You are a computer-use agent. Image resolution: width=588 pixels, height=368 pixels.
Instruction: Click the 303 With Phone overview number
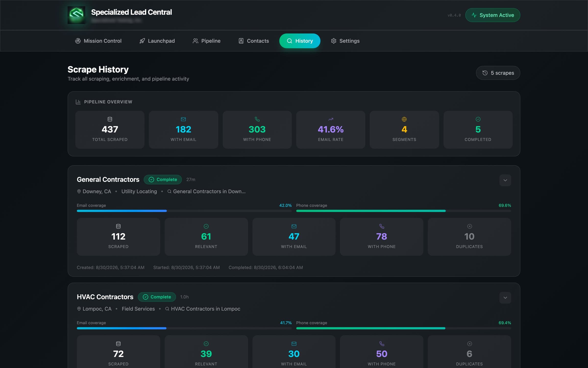(x=257, y=130)
